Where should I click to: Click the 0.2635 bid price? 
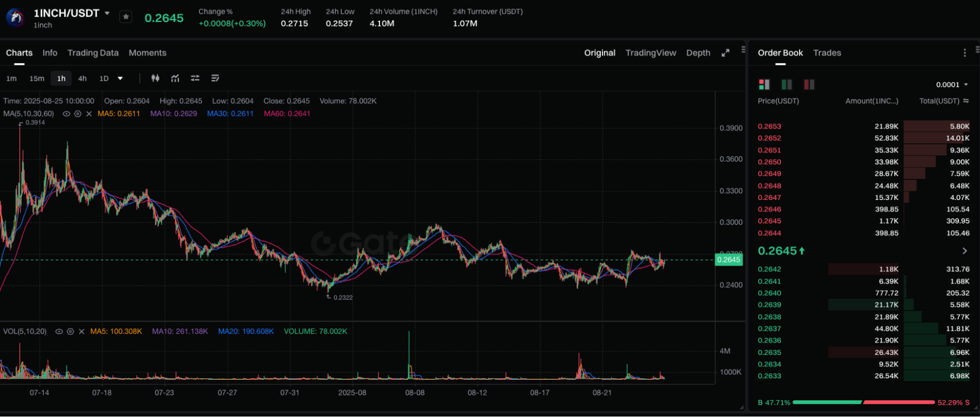click(x=769, y=352)
